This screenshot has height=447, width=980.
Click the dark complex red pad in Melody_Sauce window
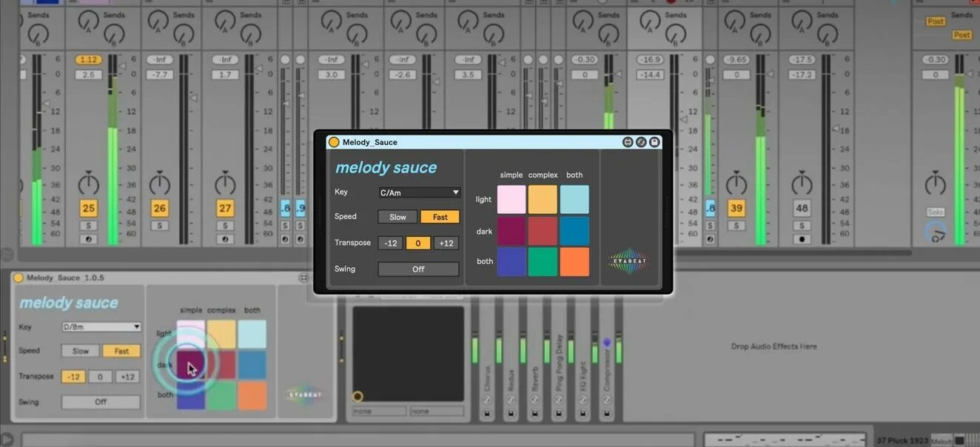click(x=543, y=231)
